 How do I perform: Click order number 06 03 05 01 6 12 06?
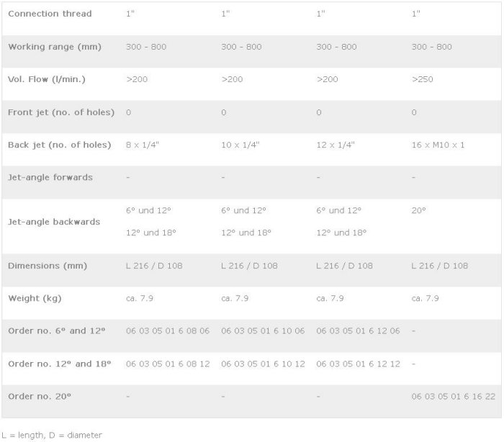point(358,330)
